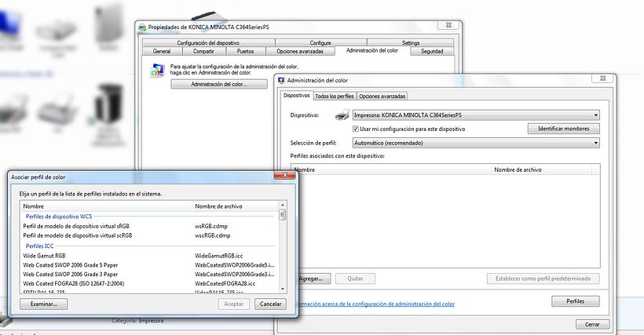Viewport: 644px width, 335px height.
Task: Click the wsRGB.cdmp file name
Action: 211,226
